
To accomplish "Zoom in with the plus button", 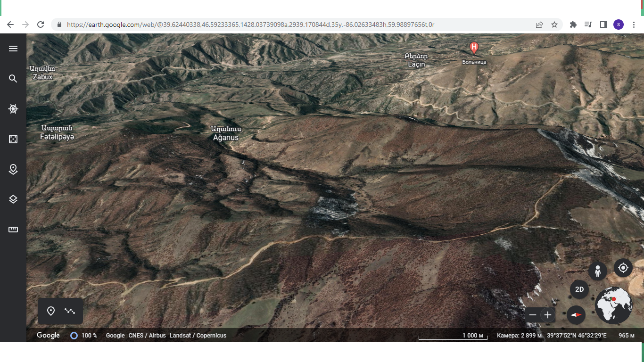I will click(547, 315).
